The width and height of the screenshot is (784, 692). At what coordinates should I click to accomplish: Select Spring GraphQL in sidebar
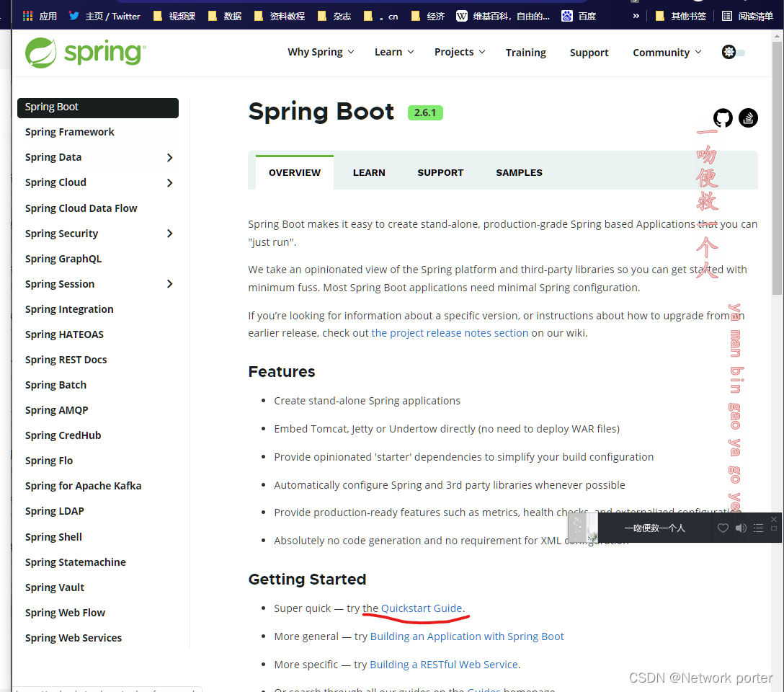(x=63, y=259)
